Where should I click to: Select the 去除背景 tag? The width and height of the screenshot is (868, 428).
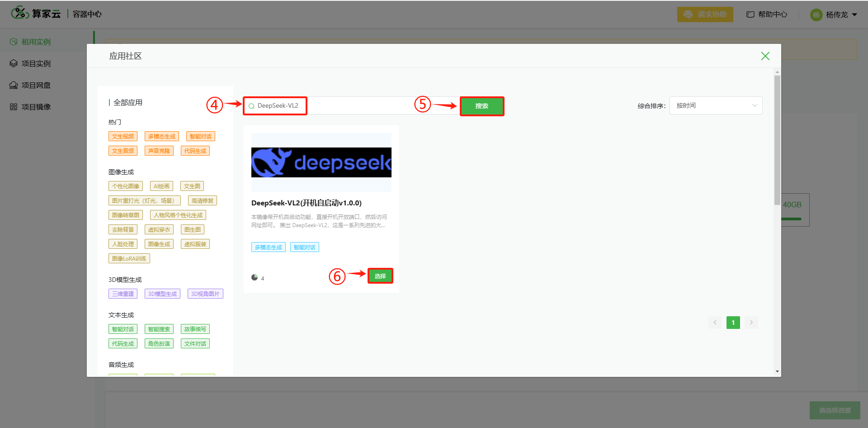[123, 230]
